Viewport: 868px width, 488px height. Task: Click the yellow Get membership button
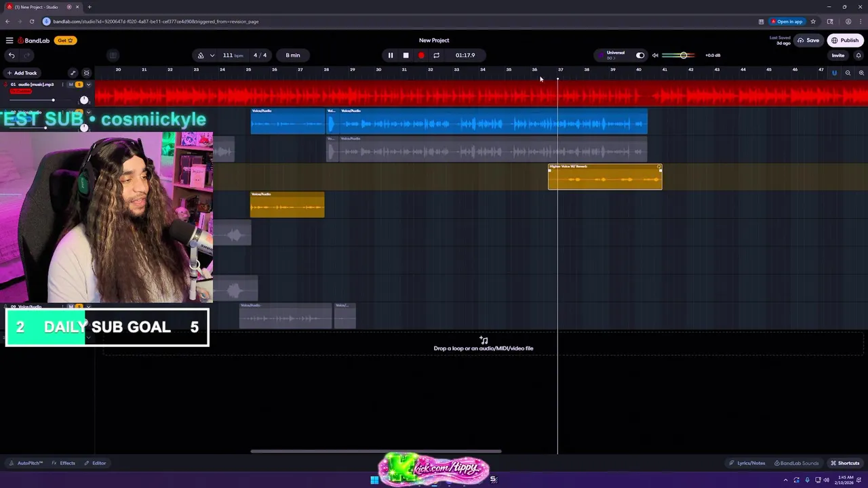point(64,41)
